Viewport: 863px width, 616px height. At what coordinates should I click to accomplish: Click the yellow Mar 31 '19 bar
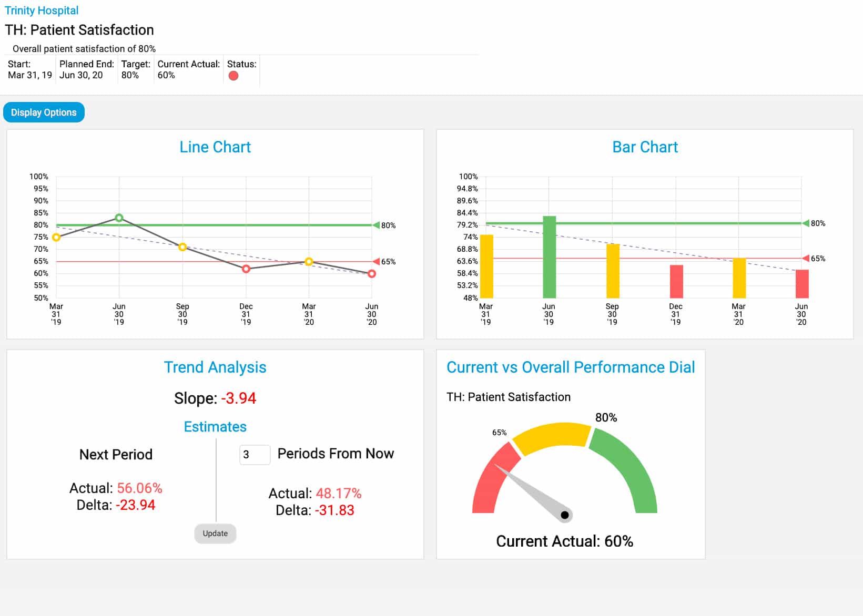pyautogui.click(x=486, y=266)
